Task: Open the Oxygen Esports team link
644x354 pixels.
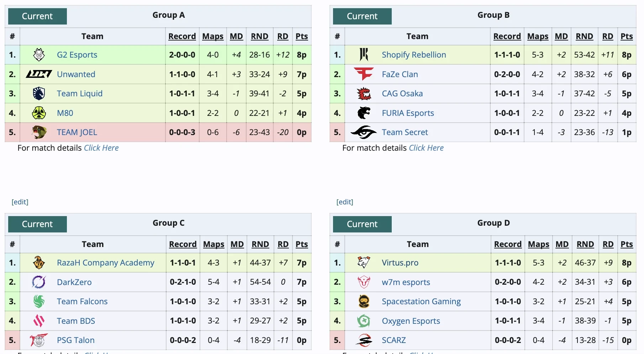Action: [411, 321]
